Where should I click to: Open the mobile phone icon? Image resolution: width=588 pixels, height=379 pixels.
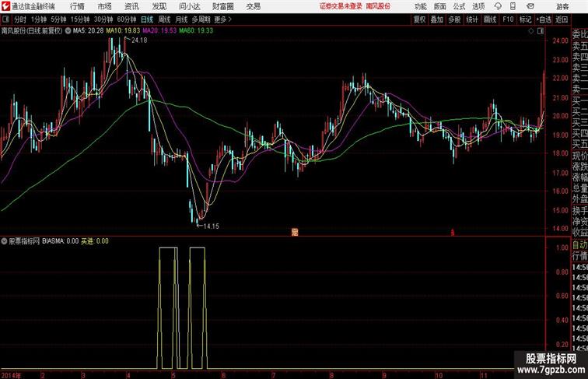click(x=513, y=6)
